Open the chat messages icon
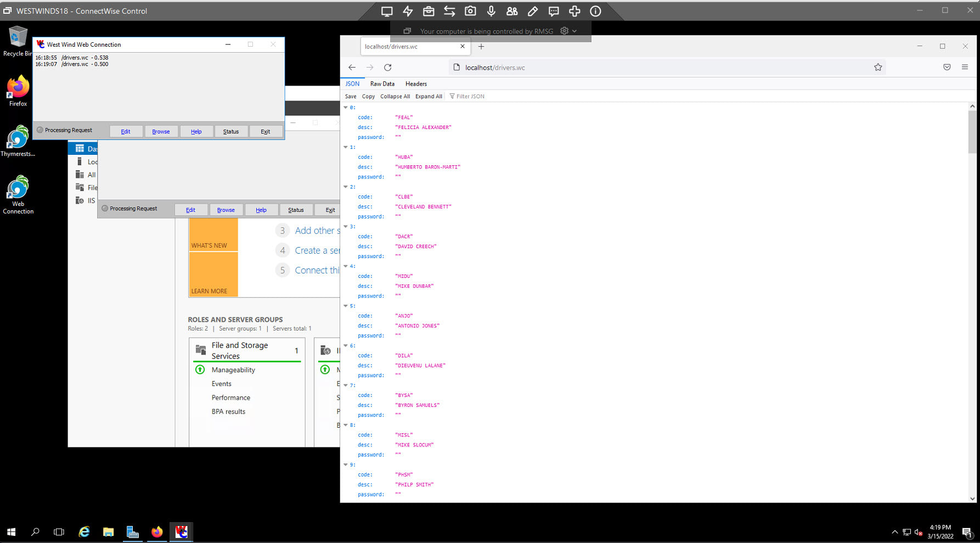The height and width of the screenshot is (543, 980). click(554, 11)
